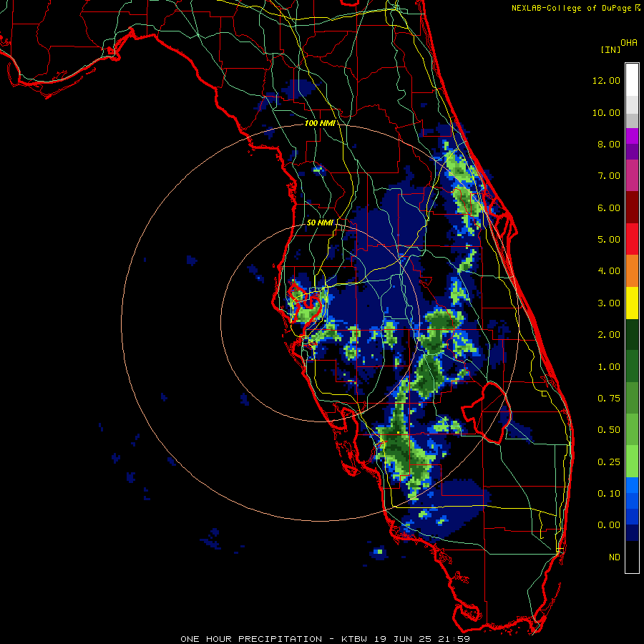Click the 0.75 scale value
644x644 pixels.
pyautogui.click(x=609, y=399)
